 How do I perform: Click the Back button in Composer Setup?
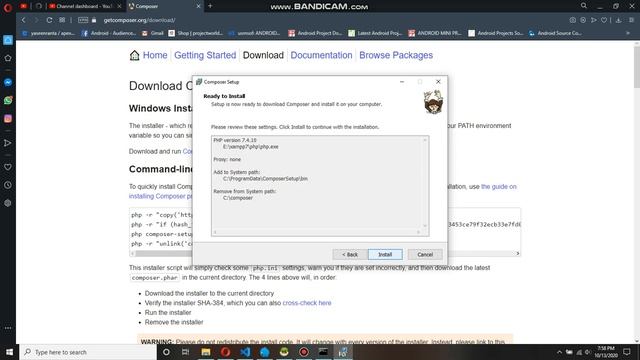[350, 254]
